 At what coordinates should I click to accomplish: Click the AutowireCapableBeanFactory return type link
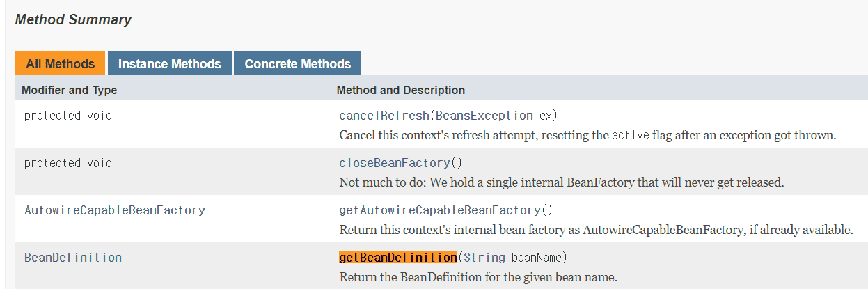(x=115, y=210)
